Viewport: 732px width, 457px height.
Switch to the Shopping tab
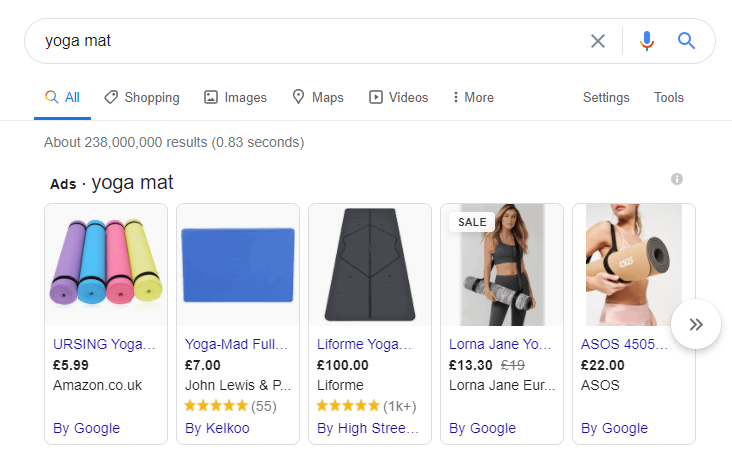(x=142, y=97)
